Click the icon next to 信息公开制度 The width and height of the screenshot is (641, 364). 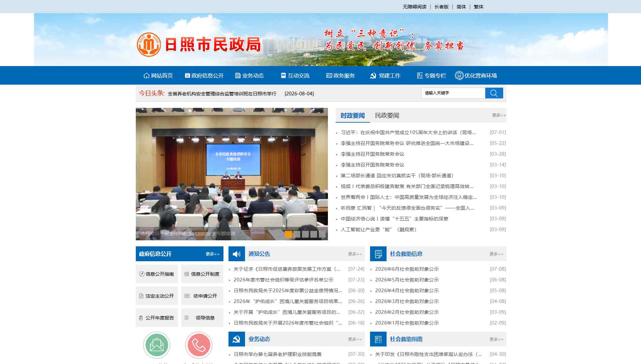click(187, 274)
